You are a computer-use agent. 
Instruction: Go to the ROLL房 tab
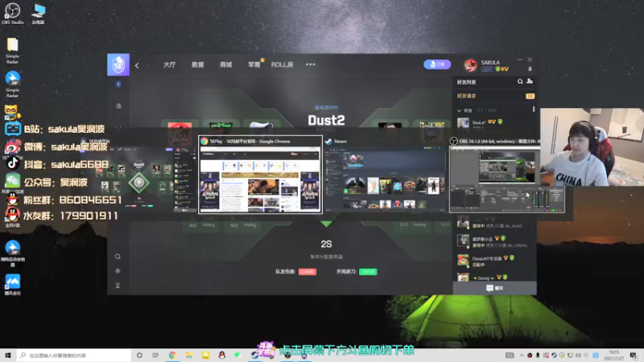point(283,65)
